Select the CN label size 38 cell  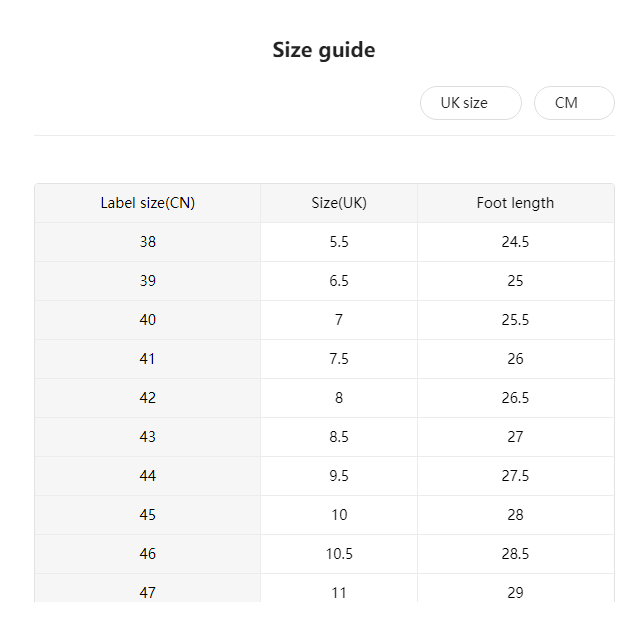pyautogui.click(x=148, y=242)
